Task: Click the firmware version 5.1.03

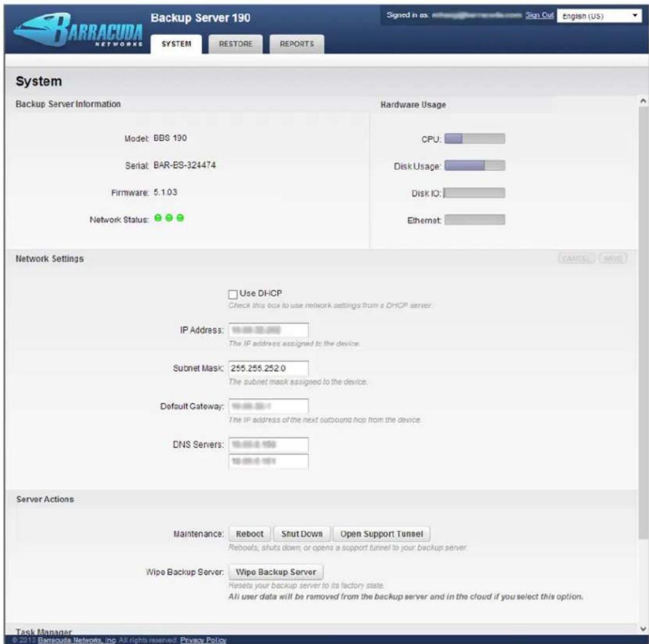Action: click(x=165, y=192)
